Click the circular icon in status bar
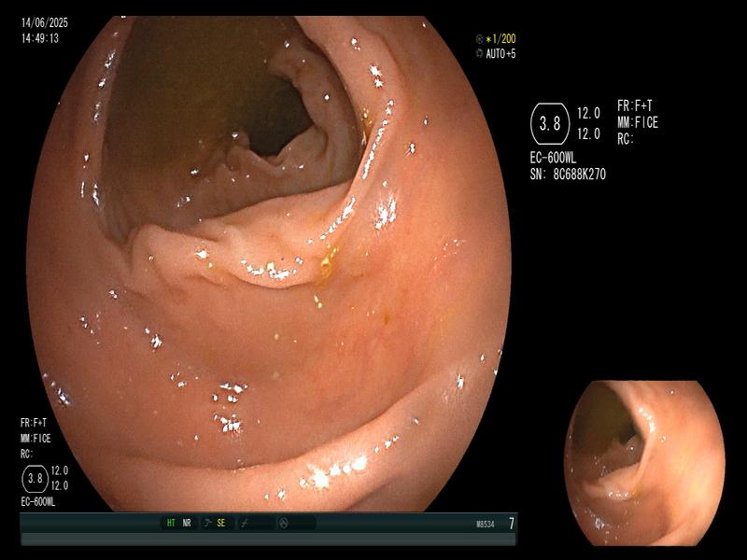 (284, 524)
